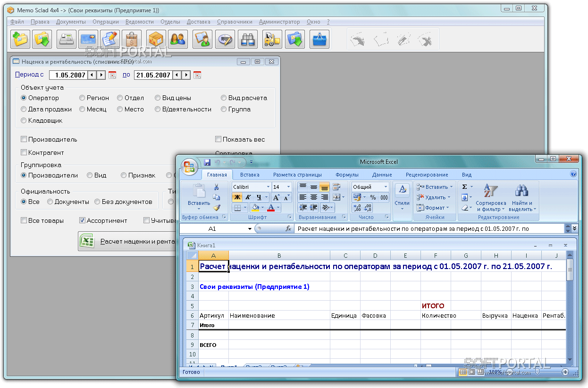Click the font color red A swatch
Screen dimensions: 588x388
(x=271, y=208)
